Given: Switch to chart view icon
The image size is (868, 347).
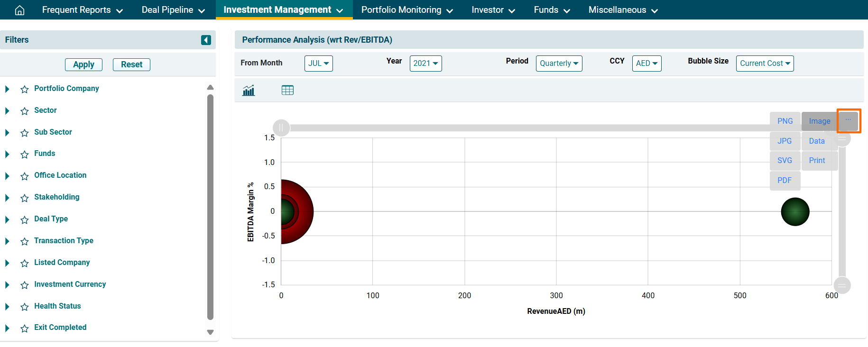Looking at the screenshot, I should (x=249, y=90).
